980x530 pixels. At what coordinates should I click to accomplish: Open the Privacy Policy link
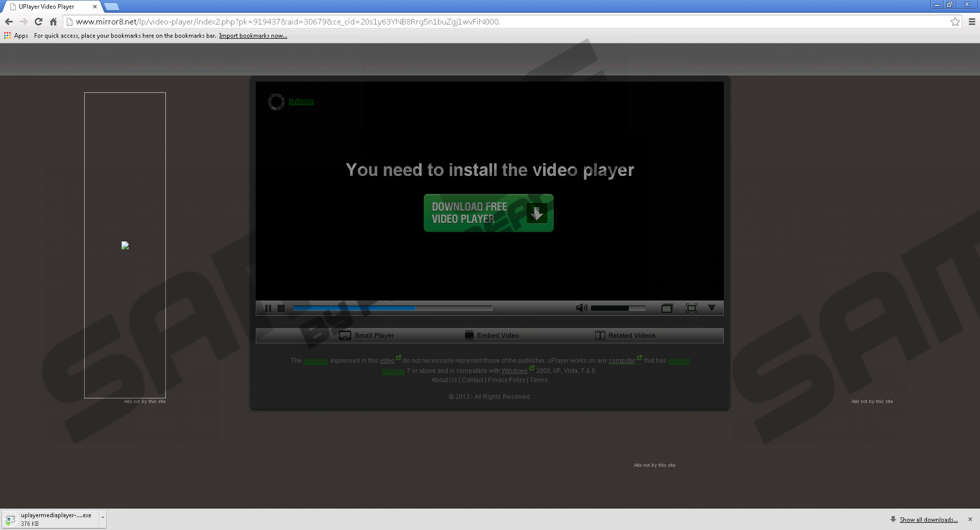coord(506,380)
